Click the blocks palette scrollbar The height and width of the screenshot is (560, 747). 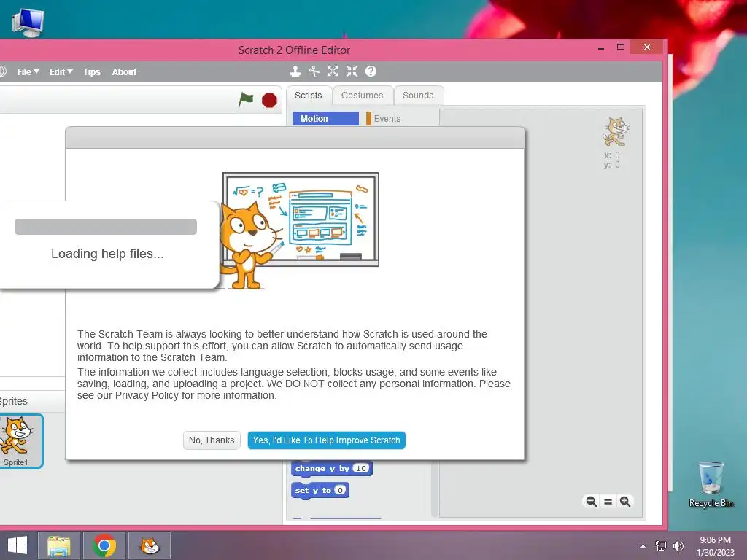click(x=434, y=489)
